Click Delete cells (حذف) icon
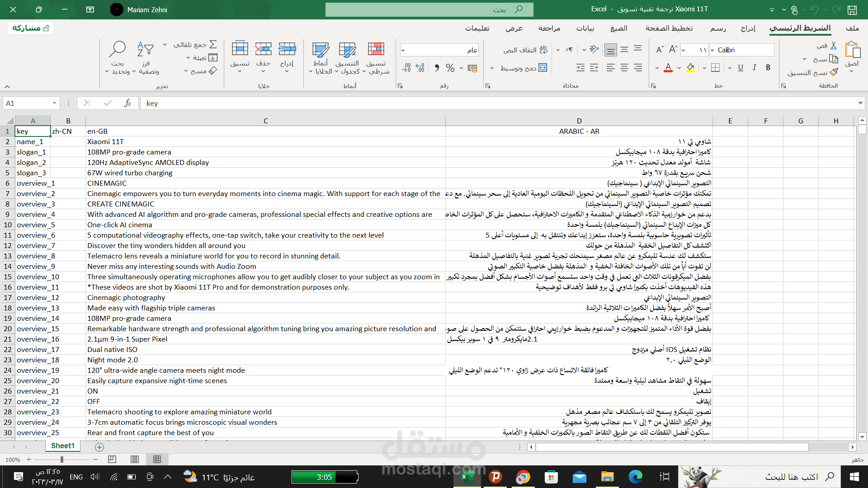Screen dimensions: 868x488 [x=263, y=49]
